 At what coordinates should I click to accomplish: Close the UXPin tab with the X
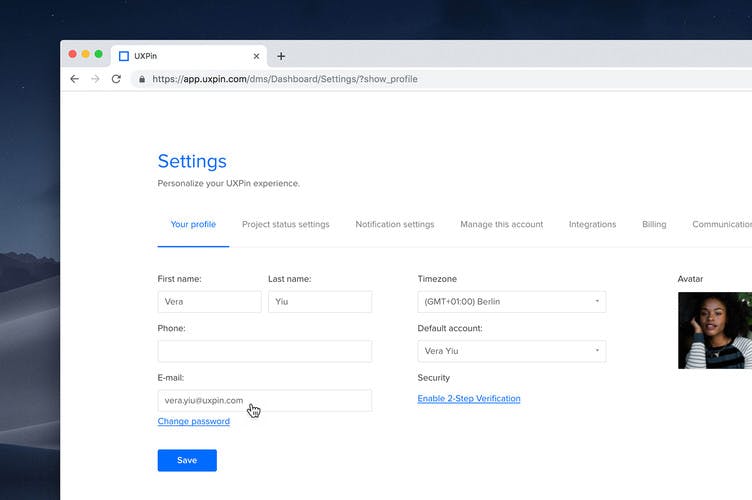click(256, 56)
